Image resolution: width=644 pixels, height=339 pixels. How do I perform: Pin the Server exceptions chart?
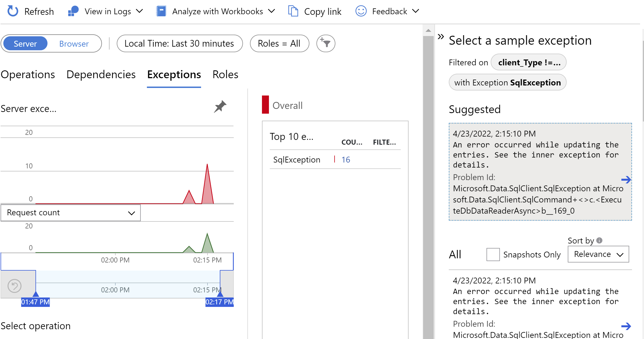point(220,107)
